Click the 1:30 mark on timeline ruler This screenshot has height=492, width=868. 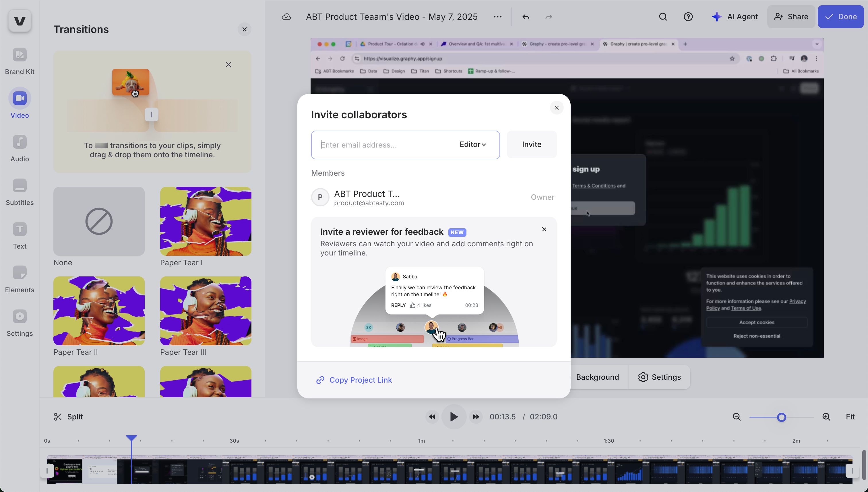click(x=609, y=441)
